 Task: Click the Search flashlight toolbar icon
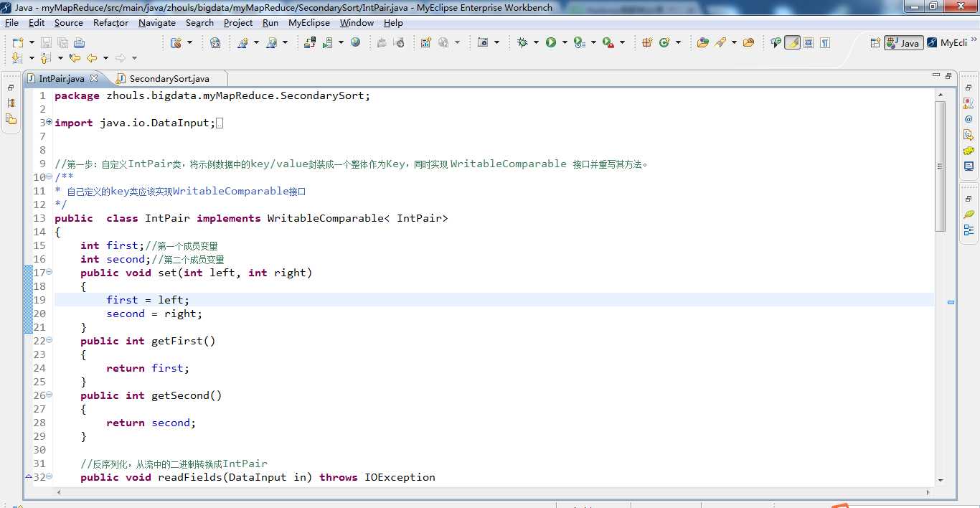tap(720, 42)
